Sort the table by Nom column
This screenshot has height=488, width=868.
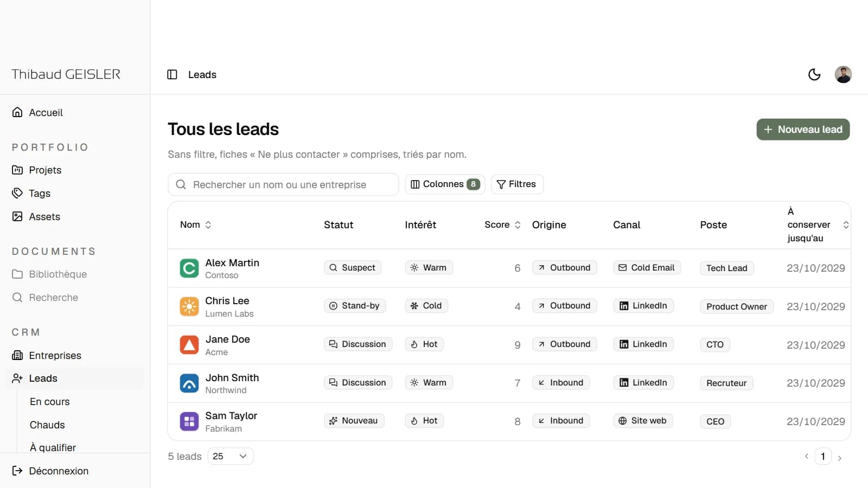(196, 224)
